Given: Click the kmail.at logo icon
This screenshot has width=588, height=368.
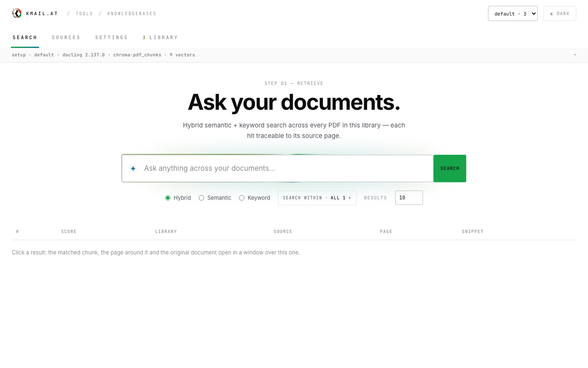Looking at the screenshot, I should tap(17, 13).
